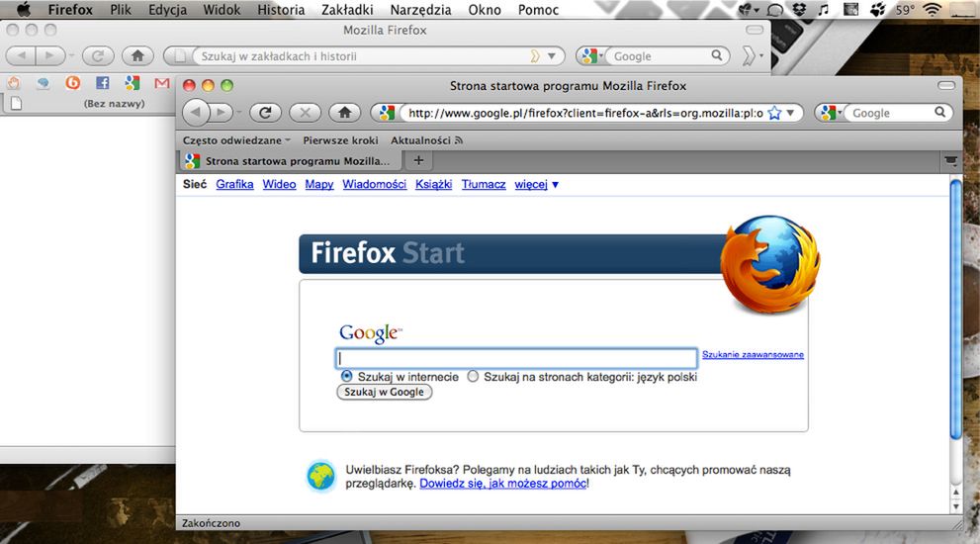980x544 pixels.
Task: Open URL history dropdown in front window
Action: tap(790, 113)
